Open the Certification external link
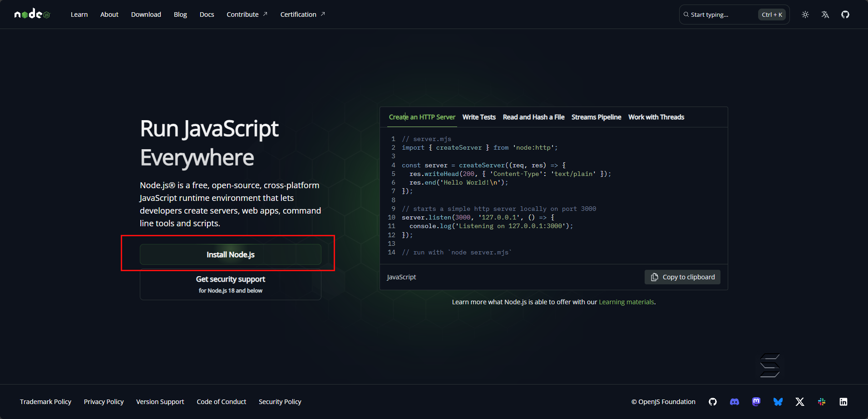This screenshot has width=868, height=419. tap(302, 15)
